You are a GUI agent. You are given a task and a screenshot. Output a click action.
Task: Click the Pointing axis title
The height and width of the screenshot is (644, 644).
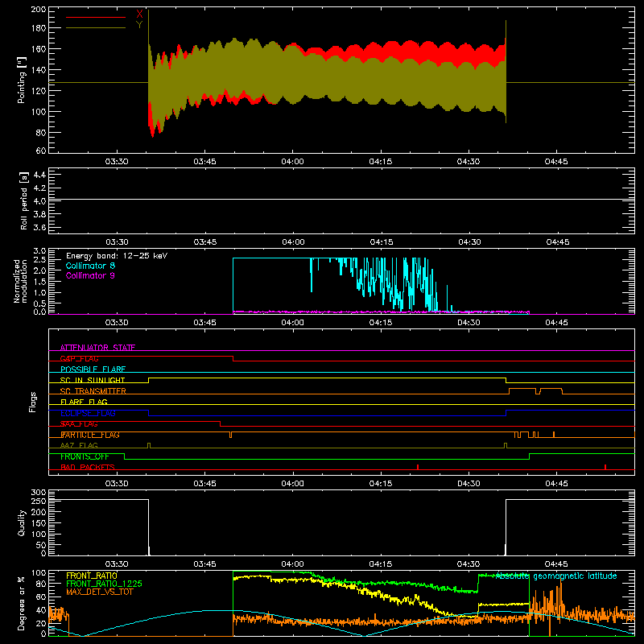[x=22, y=80]
